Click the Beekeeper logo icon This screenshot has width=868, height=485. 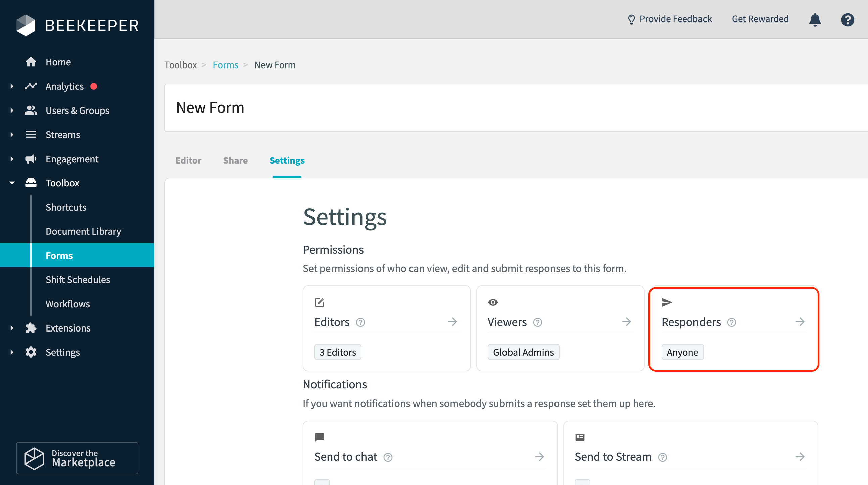tap(26, 25)
